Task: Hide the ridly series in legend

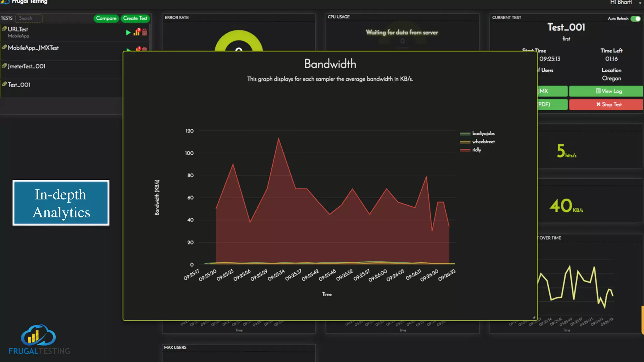Action: click(x=476, y=150)
